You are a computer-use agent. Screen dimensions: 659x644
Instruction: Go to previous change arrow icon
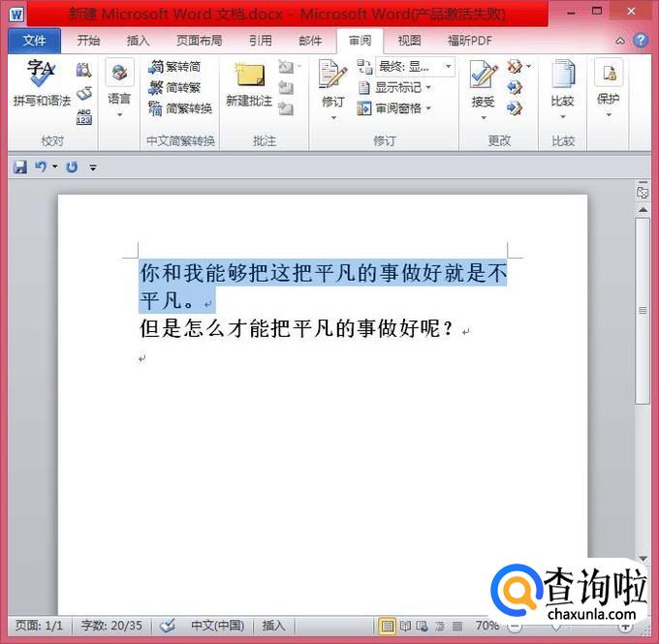[514, 88]
